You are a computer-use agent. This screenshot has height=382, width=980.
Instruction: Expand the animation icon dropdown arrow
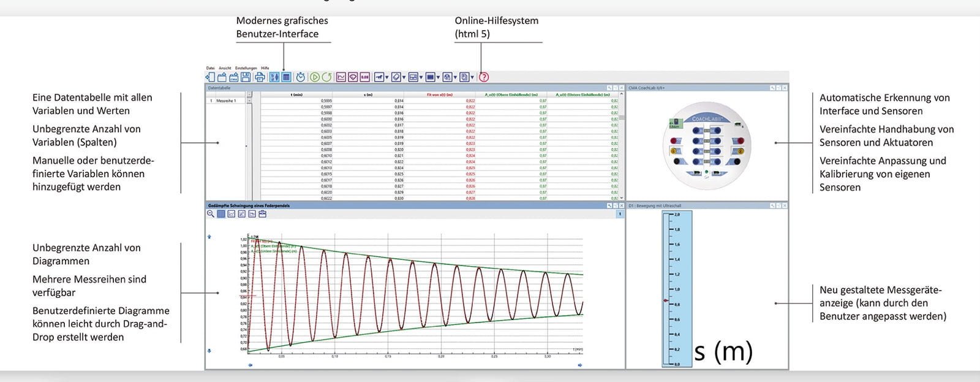click(386, 78)
